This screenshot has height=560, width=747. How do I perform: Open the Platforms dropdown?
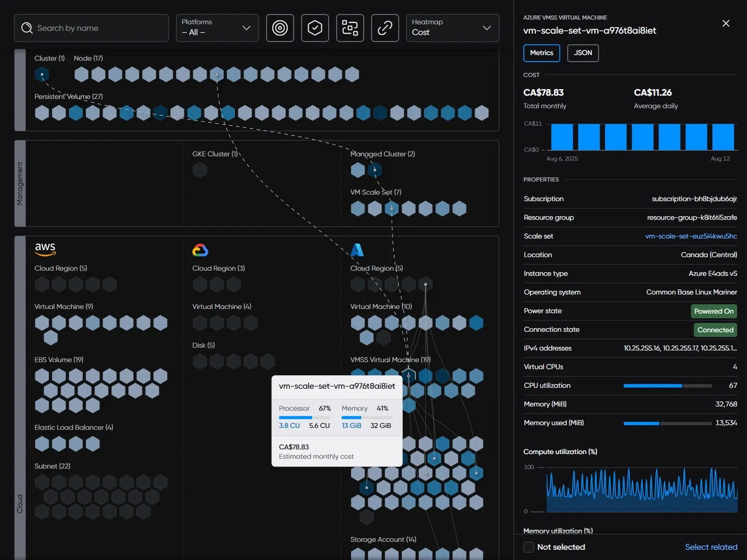click(218, 28)
